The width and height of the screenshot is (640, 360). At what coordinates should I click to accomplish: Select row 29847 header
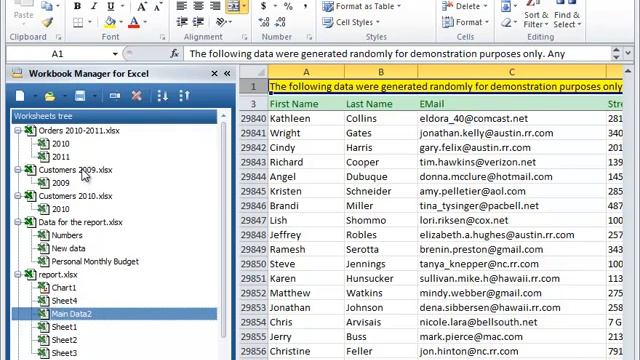coord(253,220)
